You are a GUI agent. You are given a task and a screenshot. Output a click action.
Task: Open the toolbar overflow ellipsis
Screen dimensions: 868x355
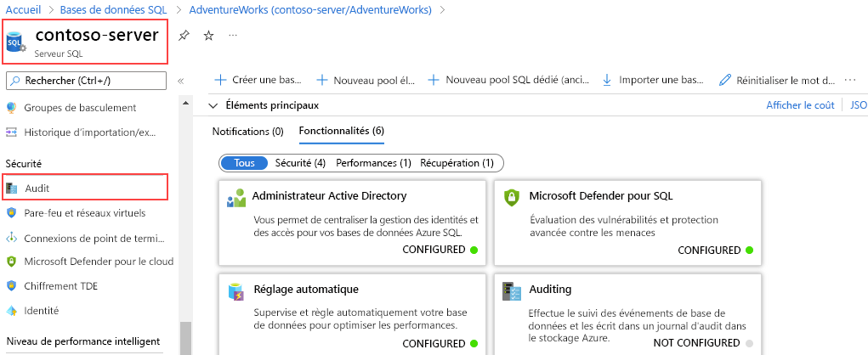pos(850,80)
